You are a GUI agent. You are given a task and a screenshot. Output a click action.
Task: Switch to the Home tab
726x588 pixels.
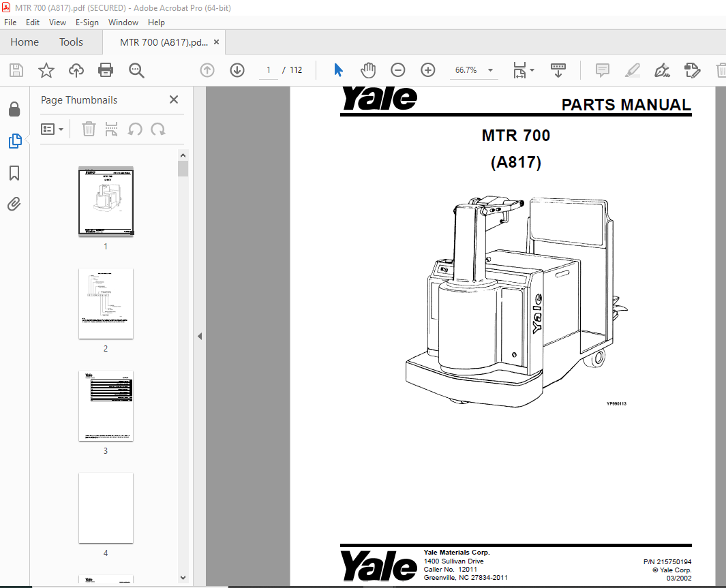(x=25, y=42)
